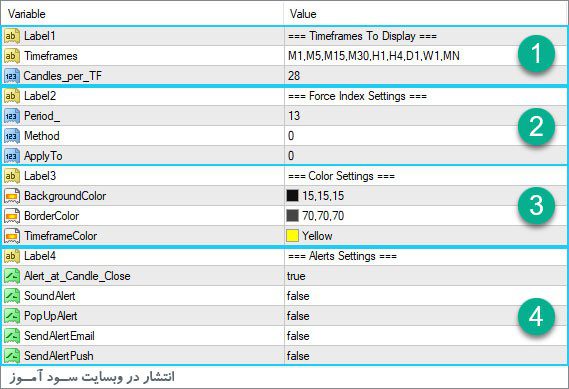
Task: Click the 70,70,70 color value text
Action: pos(323,216)
